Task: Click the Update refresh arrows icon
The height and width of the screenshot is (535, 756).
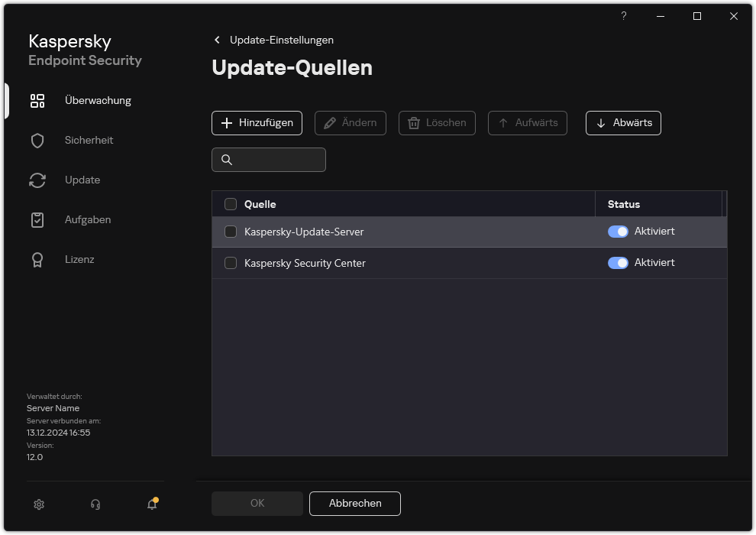Action: [x=37, y=180]
